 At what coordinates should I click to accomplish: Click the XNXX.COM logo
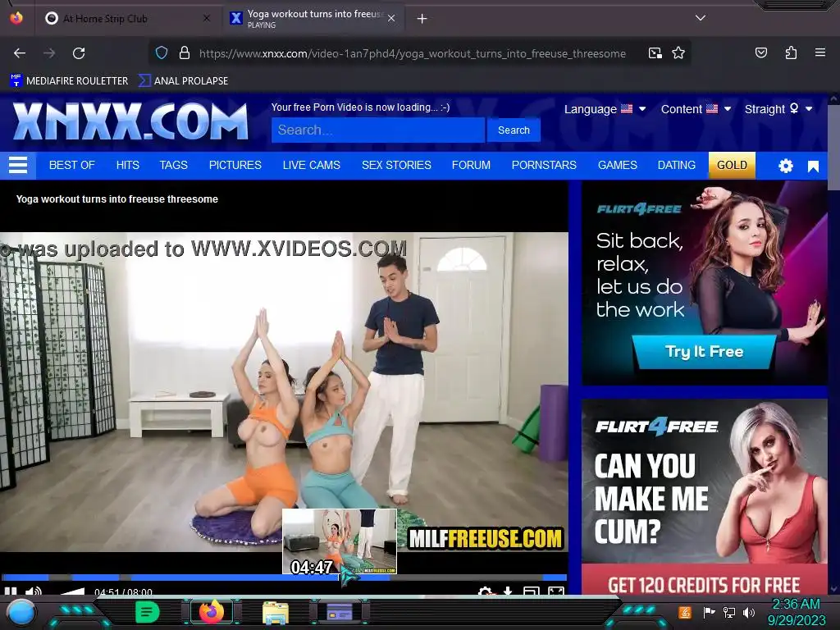[130, 121]
